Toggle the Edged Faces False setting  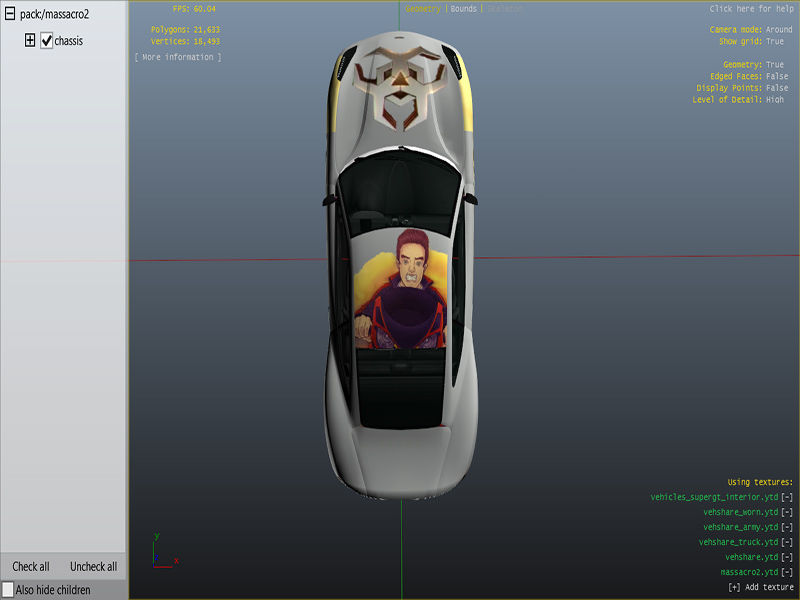point(777,77)
